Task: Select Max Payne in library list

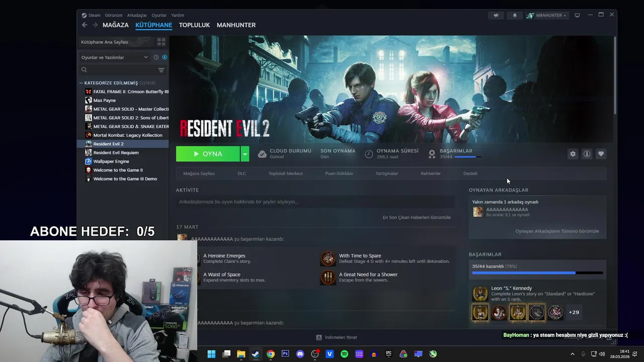Action: click(104, 100)
